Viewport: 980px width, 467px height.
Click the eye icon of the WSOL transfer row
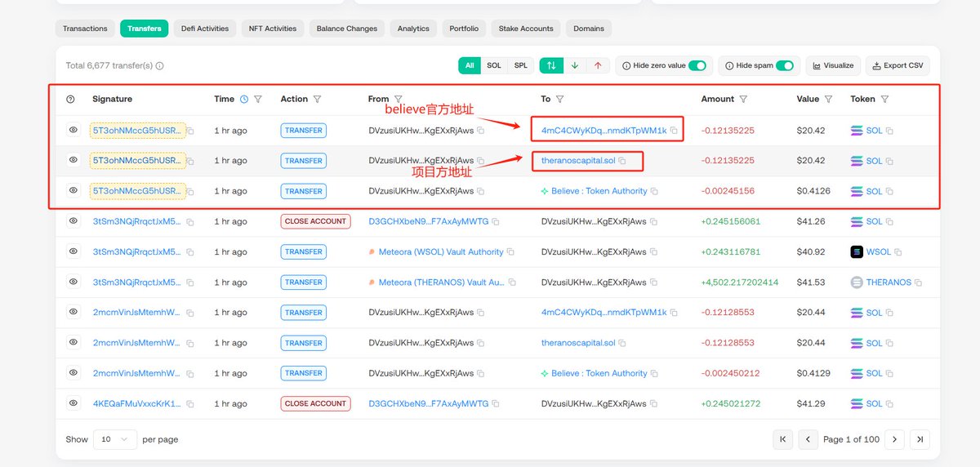73,251
